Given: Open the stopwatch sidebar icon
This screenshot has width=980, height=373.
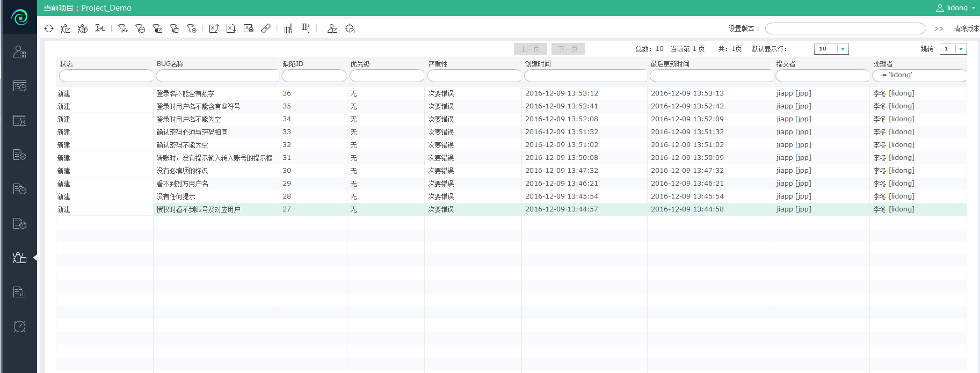Looking at the screenshot, I should tap(19, 326).
